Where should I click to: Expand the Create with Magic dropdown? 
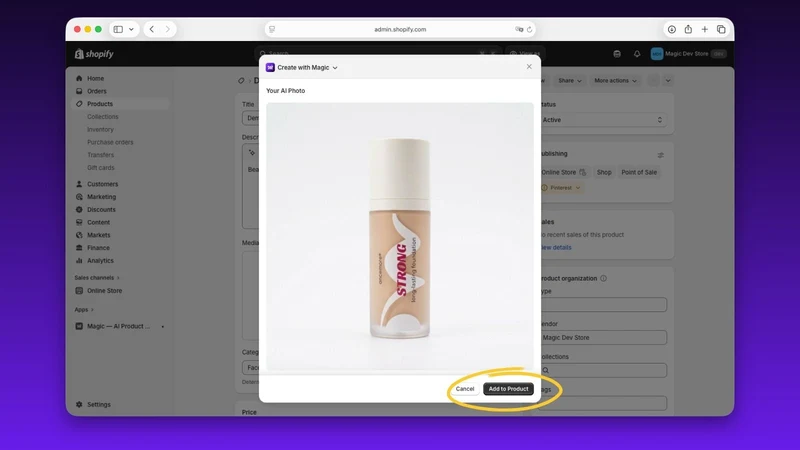click(x=335, y=67)
